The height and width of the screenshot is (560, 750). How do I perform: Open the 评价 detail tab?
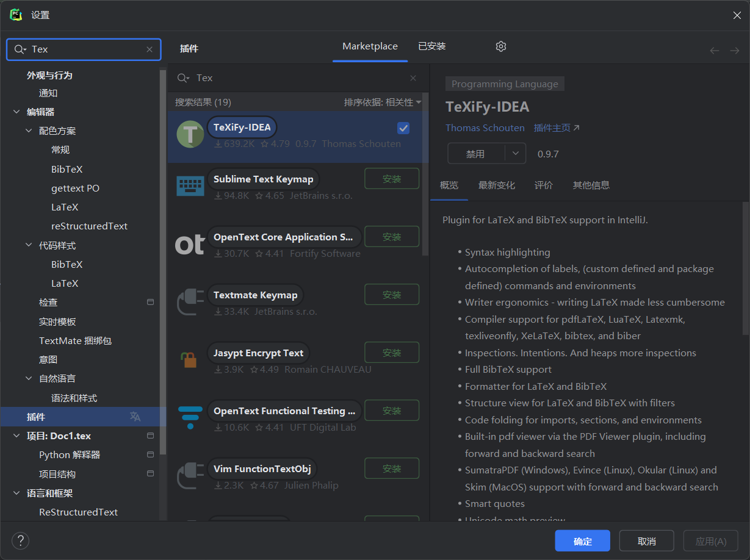(x=544, y=185)
